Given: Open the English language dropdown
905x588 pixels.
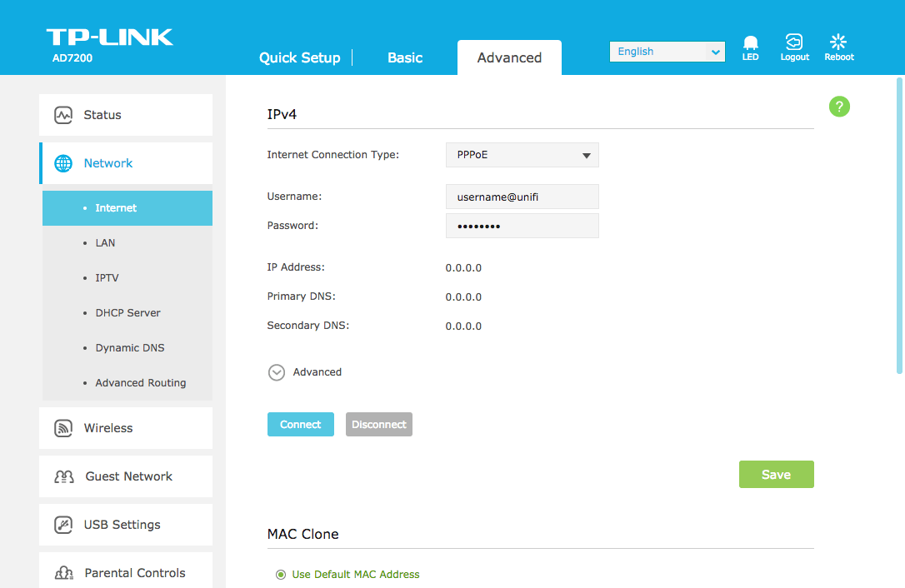Looking at the screenshot, I should [667, 52].
